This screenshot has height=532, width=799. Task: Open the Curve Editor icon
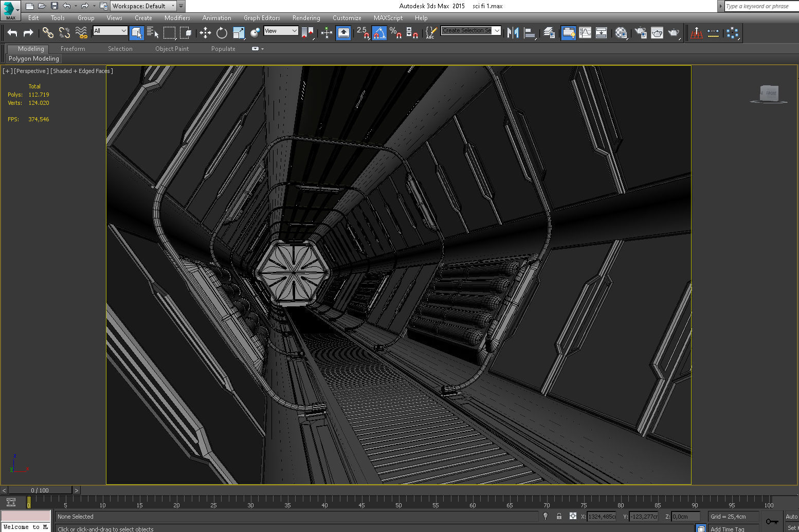[x=585, y=33]
